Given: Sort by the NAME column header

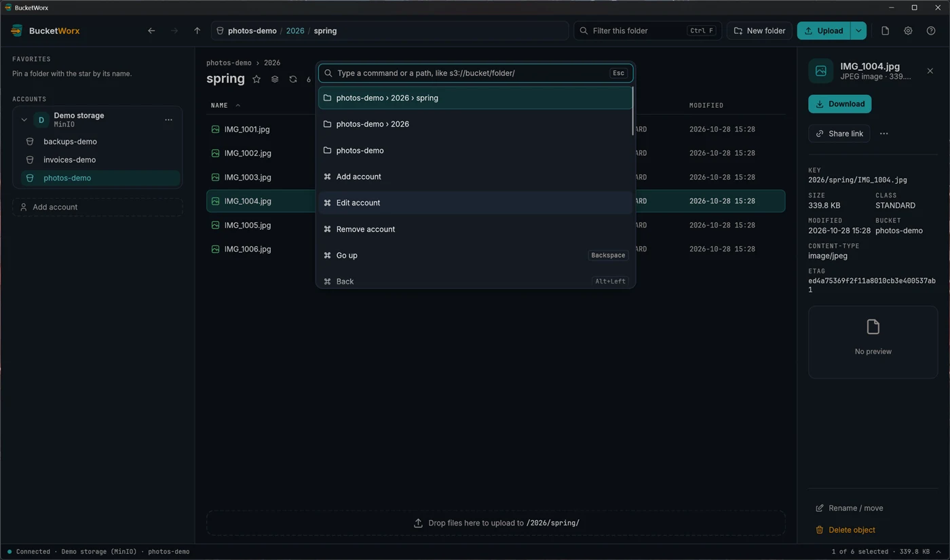Looking at the screenshot, I should tap(220, 105).
